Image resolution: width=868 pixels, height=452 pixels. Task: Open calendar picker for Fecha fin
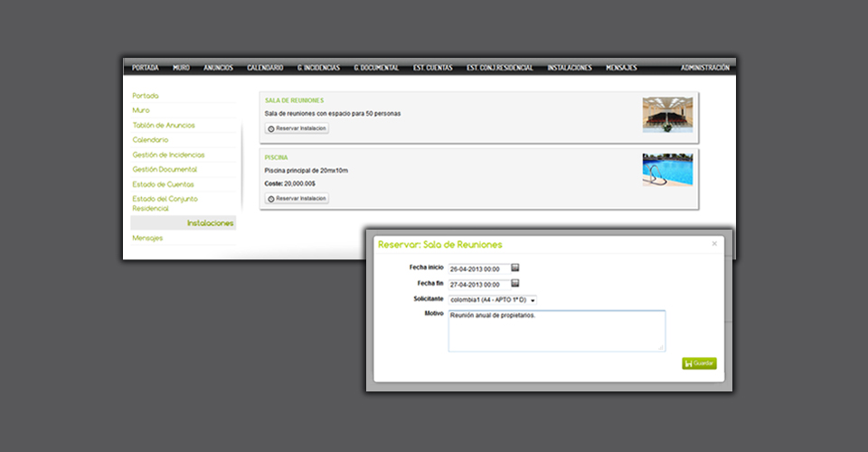[x=514, y=283]
